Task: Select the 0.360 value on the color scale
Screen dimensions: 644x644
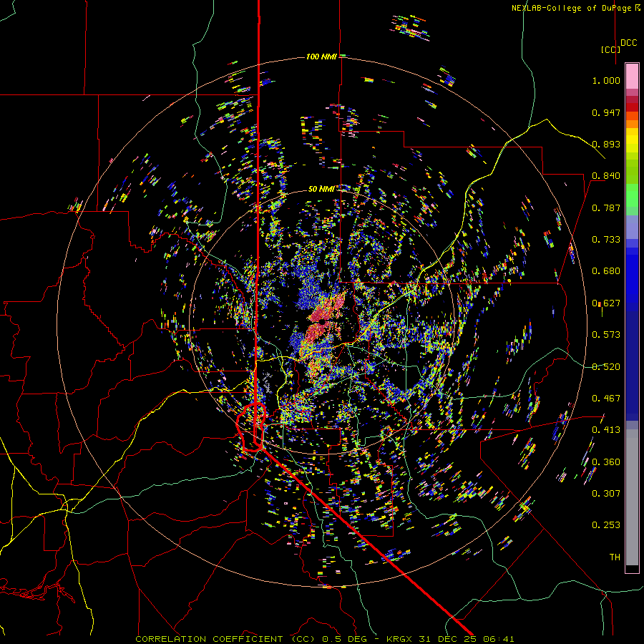Action: (x=606, y=462)
